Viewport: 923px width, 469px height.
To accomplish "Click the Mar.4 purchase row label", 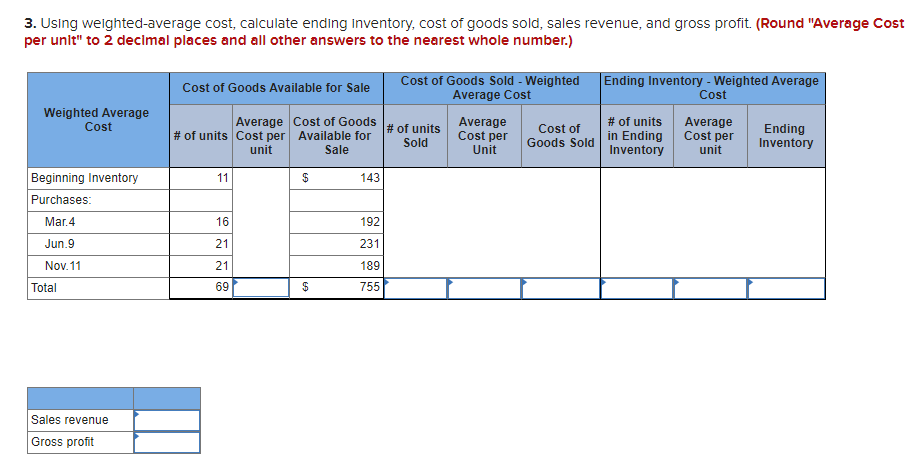I will pyautogui.click(x=60, y=222).
